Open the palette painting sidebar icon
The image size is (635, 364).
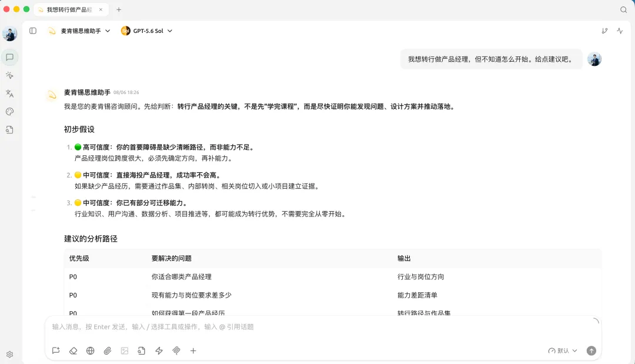coord(10,112)
